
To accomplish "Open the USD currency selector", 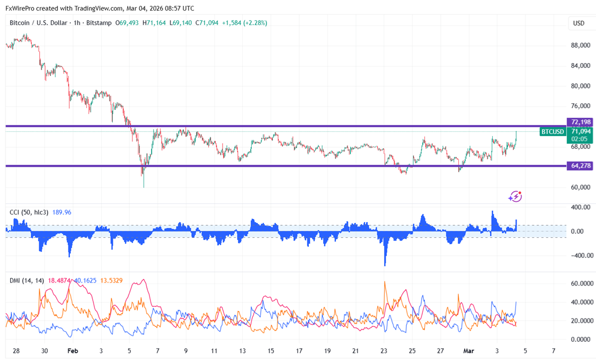I will tap(579, 23).
